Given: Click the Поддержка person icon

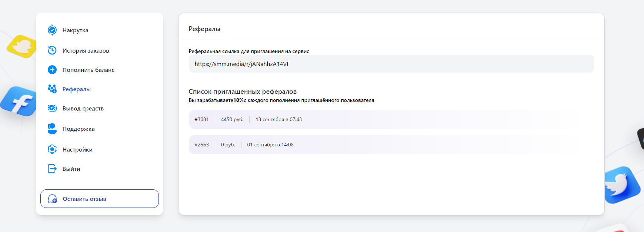Looking at the screenshot, I should tap(52, 129).
